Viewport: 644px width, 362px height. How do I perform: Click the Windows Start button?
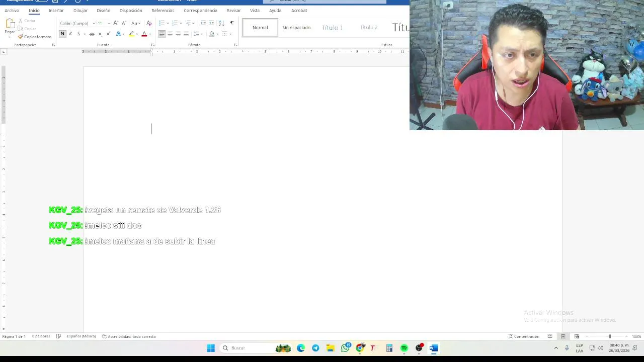pos(211,348)
